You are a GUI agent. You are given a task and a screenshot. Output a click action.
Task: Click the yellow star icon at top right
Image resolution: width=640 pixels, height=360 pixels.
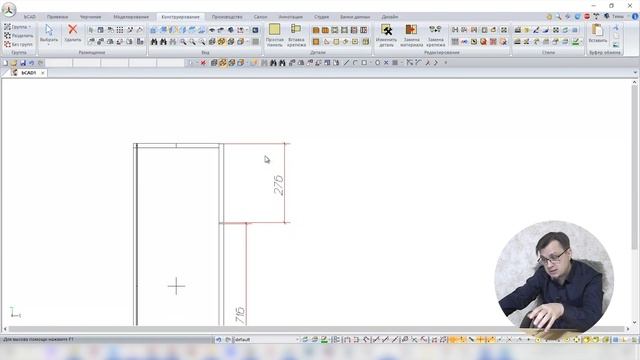coord(549,17)
